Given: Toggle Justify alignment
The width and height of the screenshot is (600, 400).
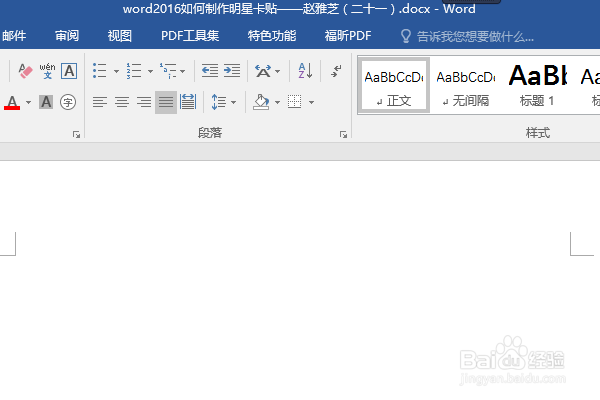Looking at the screenshot, I should [x=166, y=102].
